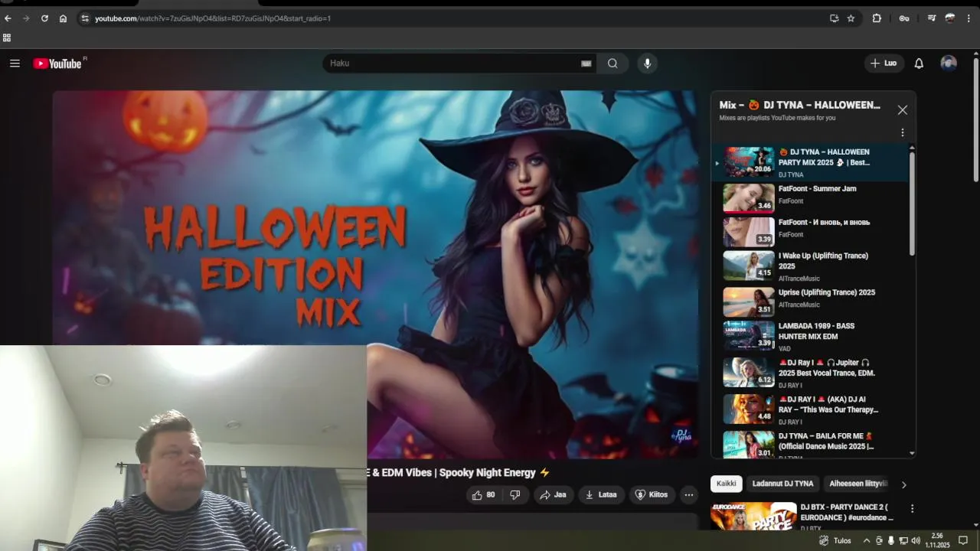Open the browser extensions puzzle icon

[877, 18]
